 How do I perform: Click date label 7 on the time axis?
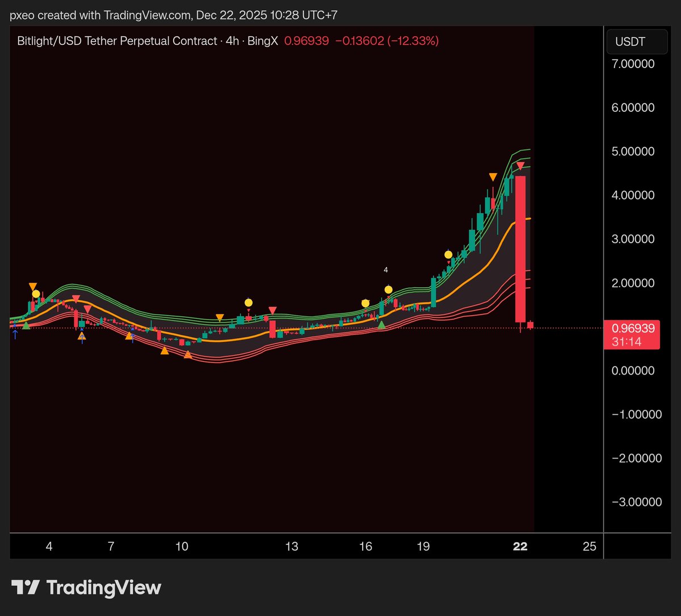[111, 546]
